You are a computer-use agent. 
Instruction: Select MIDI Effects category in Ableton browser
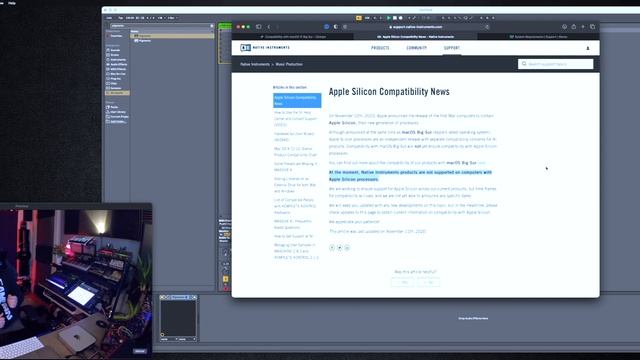coord(118,69)
